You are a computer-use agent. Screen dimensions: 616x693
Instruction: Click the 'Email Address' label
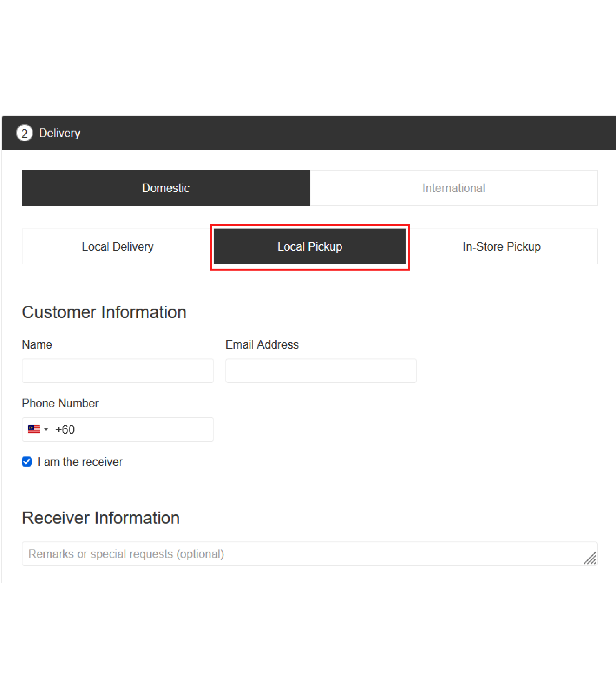click(x=262, y=344)
